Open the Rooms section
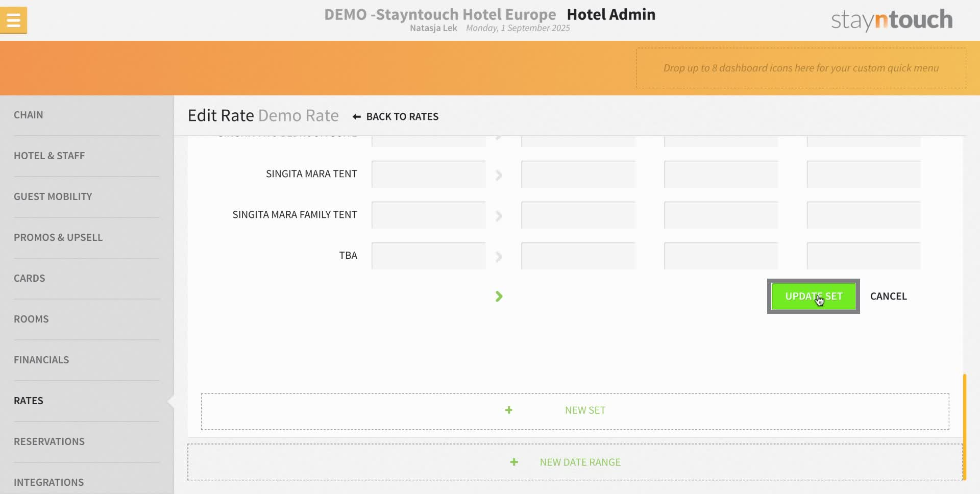Image resolution: width=980 pixels, height=494 pixels. point(31,319)
